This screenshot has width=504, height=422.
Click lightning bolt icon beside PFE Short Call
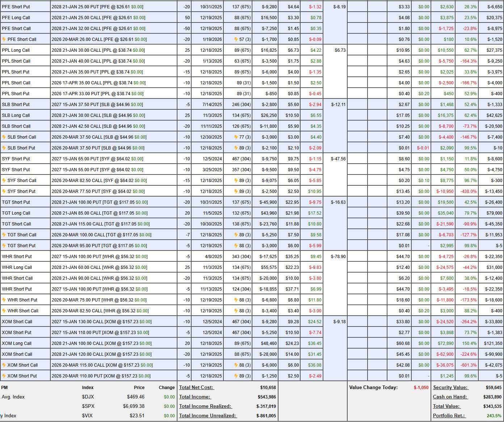4,39
